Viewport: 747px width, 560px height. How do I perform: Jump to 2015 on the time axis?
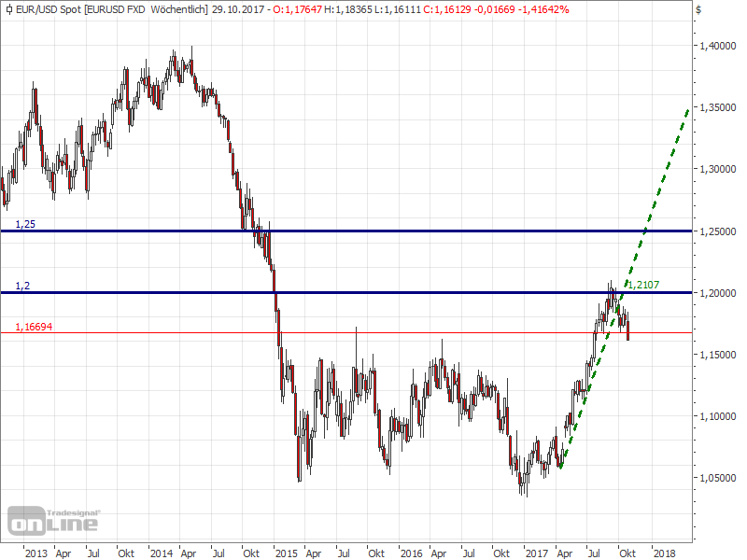[x=286, y=553]
